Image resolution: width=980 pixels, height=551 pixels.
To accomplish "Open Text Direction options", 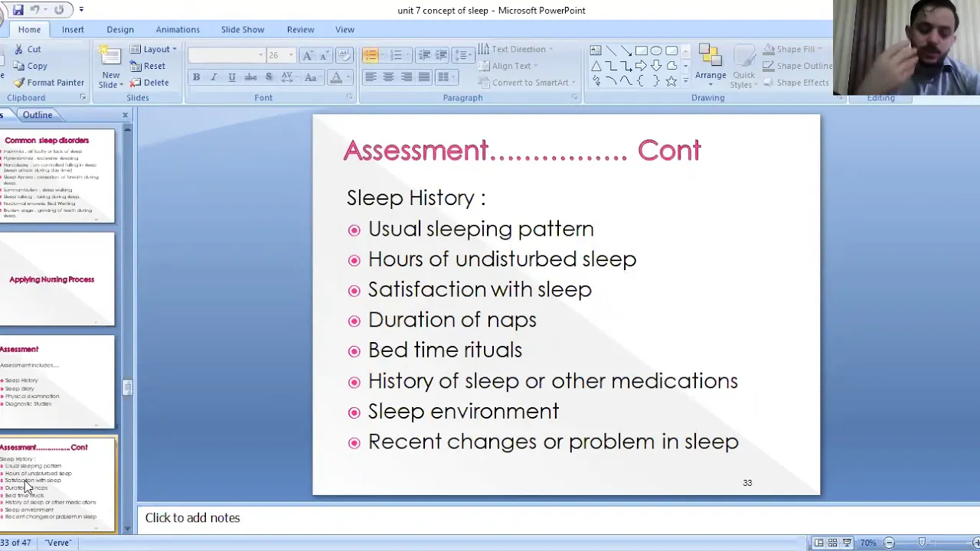I will coord(515,49).
